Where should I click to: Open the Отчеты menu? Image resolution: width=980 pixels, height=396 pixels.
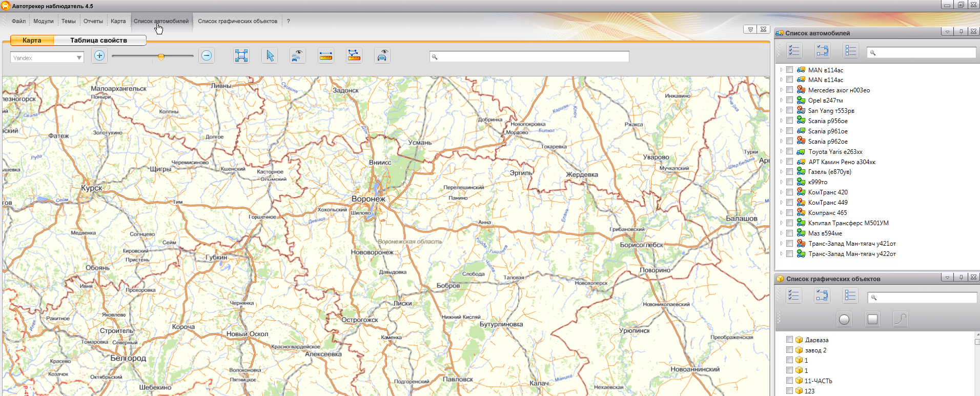[93, 21]
